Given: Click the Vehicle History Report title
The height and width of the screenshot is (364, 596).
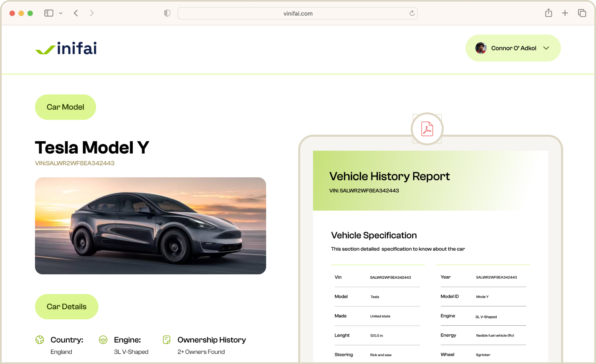Looking at the screenshot, I should [390, 177].
